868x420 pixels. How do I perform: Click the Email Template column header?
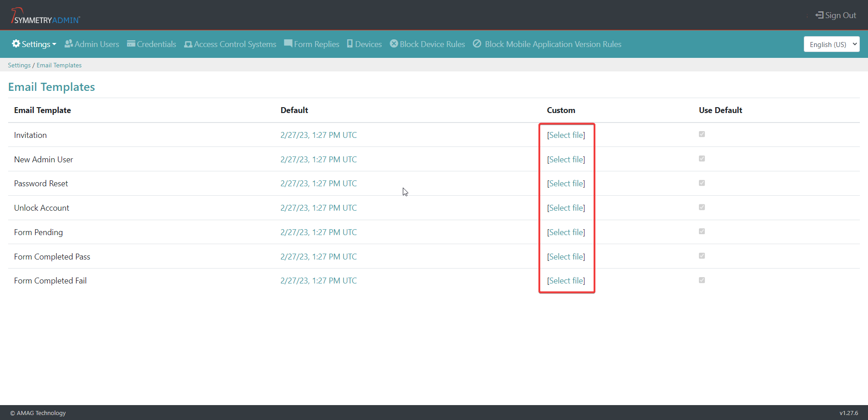point(42,110)
